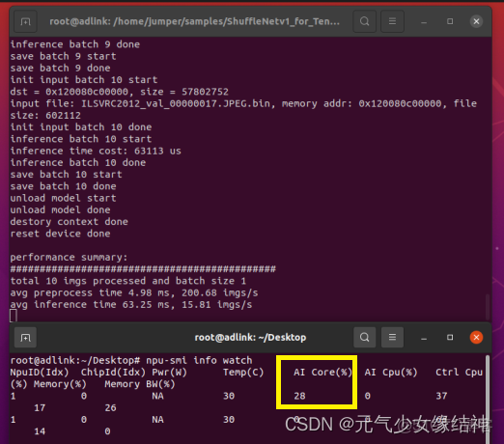504x444 pixels.
Task: Click the Memory BW value 26
Action: coord(110,408)
